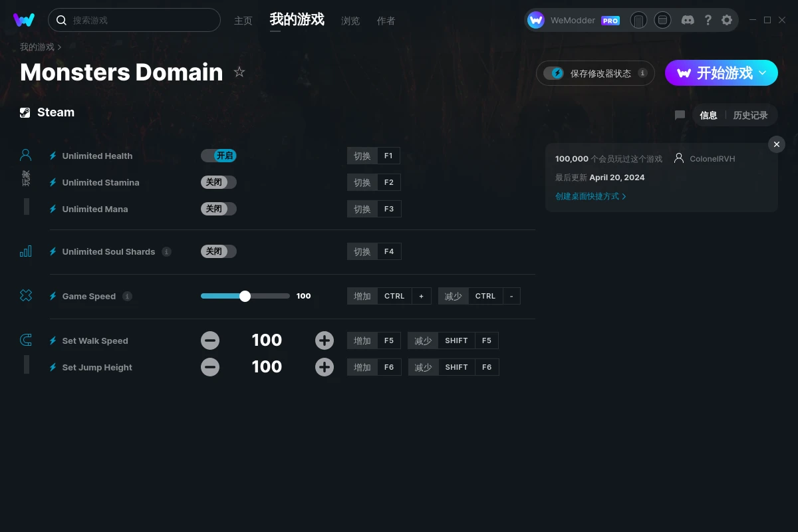Screen dimensions: 798x532
Task: Switch to the 信息 tab
Action: pyautogui.click(x=708, y=115)
